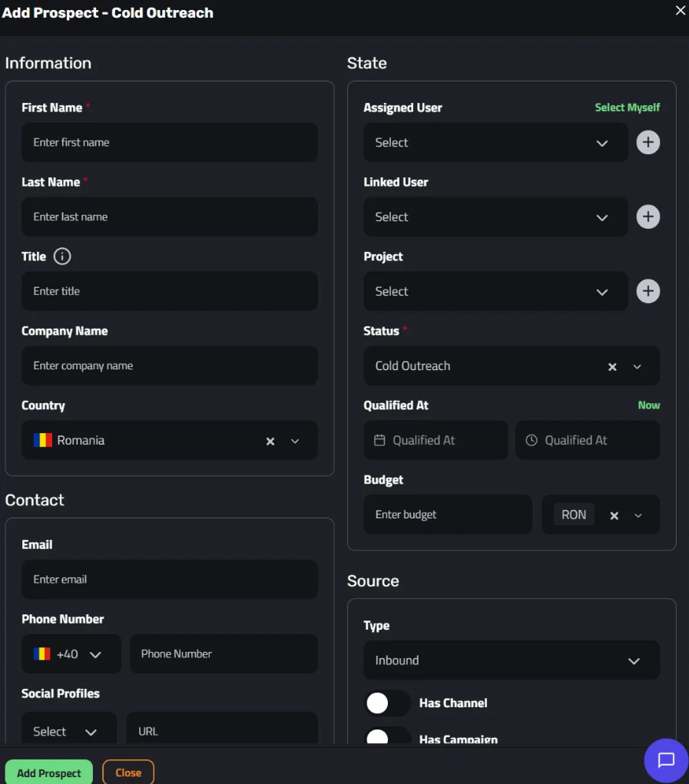
Task: Expand the Assigned User dropdown
Action: coord(495,143)
